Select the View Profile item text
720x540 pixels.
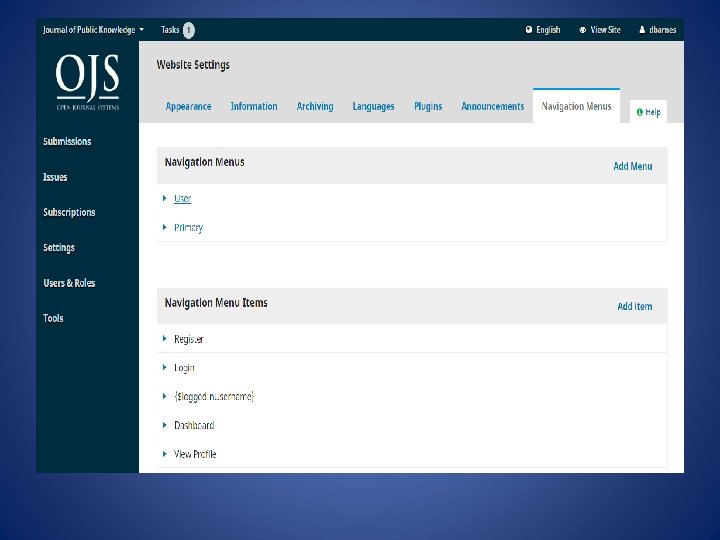click(x=195, y=454)
